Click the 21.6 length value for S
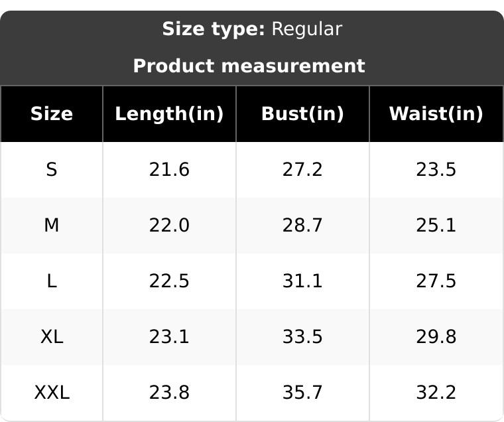The height and width of the screenshot is (422, 504). pos(169,169)
